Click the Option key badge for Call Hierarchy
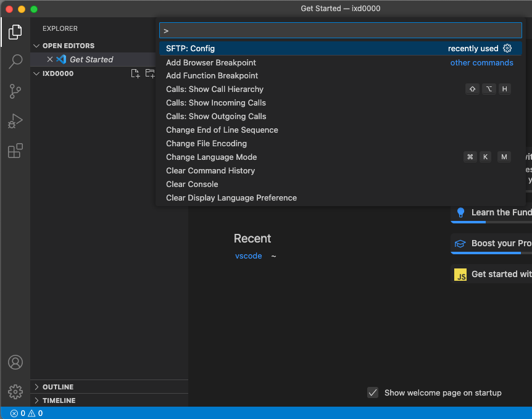 click(x=489, y=89)
